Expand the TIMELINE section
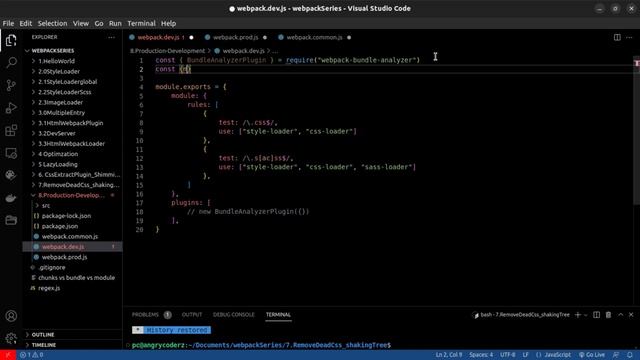Screen dimensions: 640x360 point(43,345)
